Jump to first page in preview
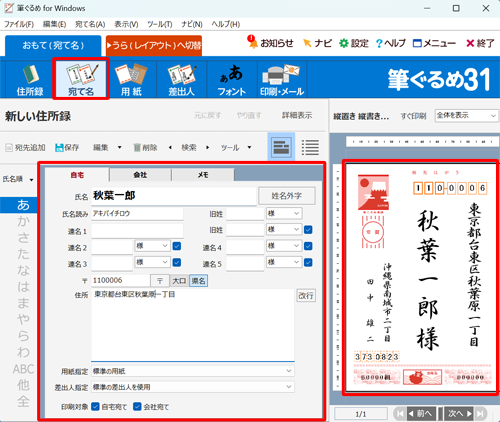Viewport: 500px width, 422px height. click(x=400, y=414)
